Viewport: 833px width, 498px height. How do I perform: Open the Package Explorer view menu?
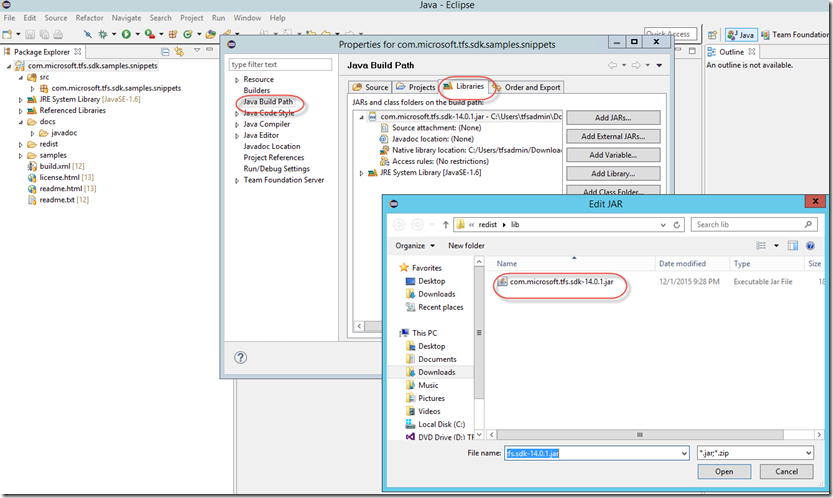tap(197, 50)
